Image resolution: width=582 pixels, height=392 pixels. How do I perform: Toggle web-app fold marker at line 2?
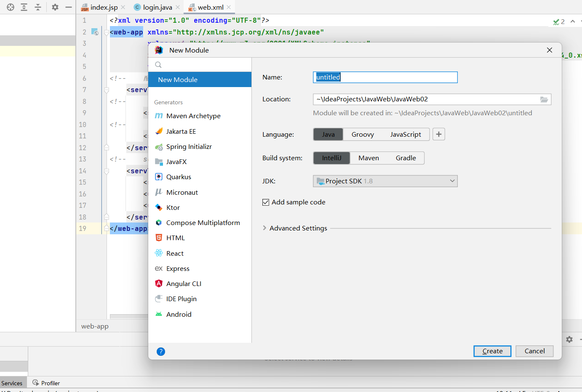point(107,32)
